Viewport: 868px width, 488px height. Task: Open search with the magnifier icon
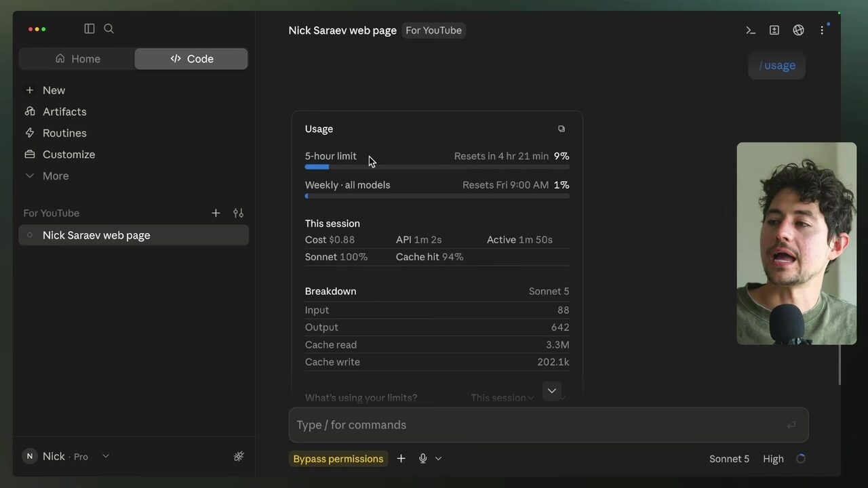coord(108,28)
